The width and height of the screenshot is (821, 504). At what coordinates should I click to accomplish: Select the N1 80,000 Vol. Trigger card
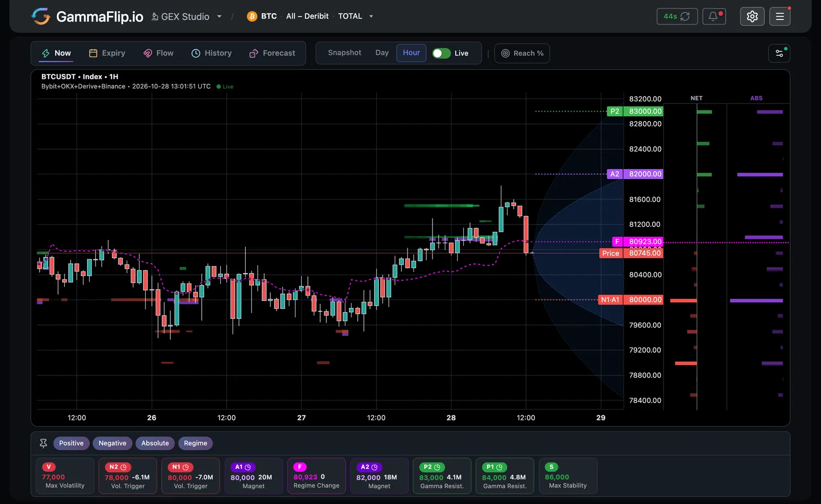[190, 476]
